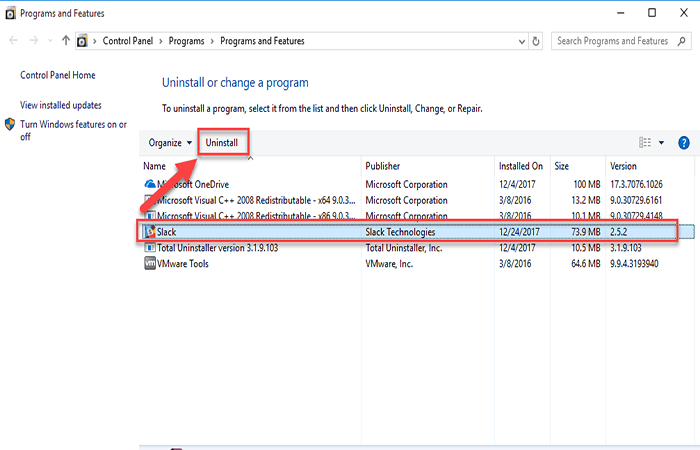The width and height of the screenshot is (700, 450).
Task: Click the 64.6 MB size cell
Action: [586, 264]
